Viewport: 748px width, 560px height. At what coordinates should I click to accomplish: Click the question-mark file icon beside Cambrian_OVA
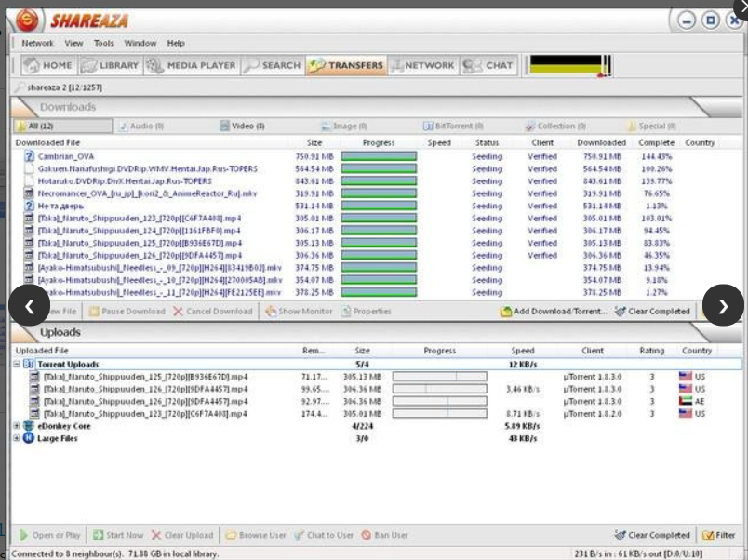(x=29, y=156)
